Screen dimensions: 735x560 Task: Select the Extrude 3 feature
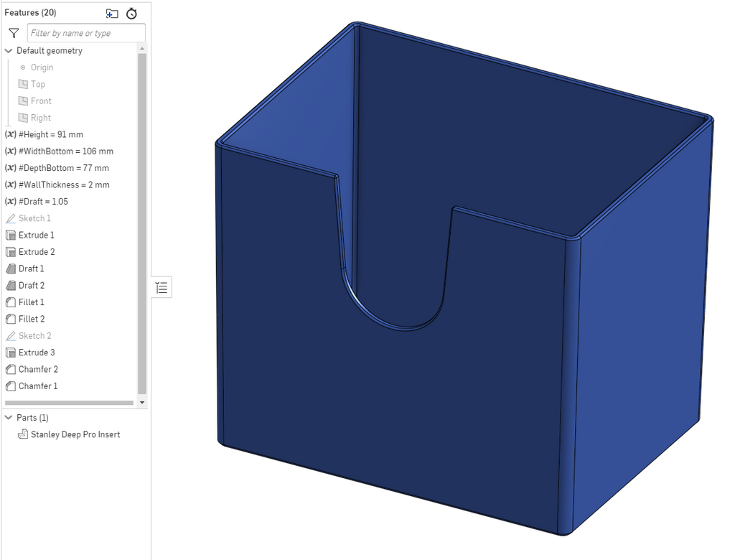pos(37,353)
